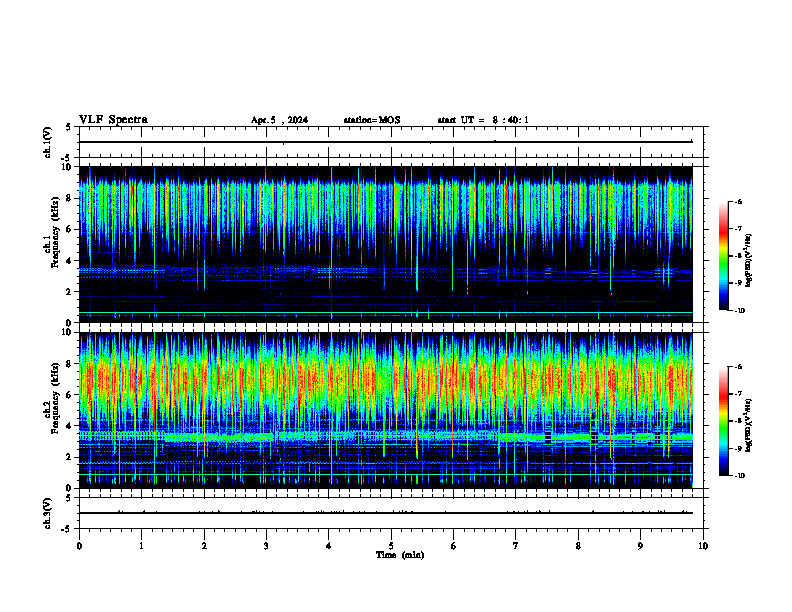Click time axis tick label "8"
Image resolution: width=792 pixels, height=612 pixels.
tap(578, 546)
